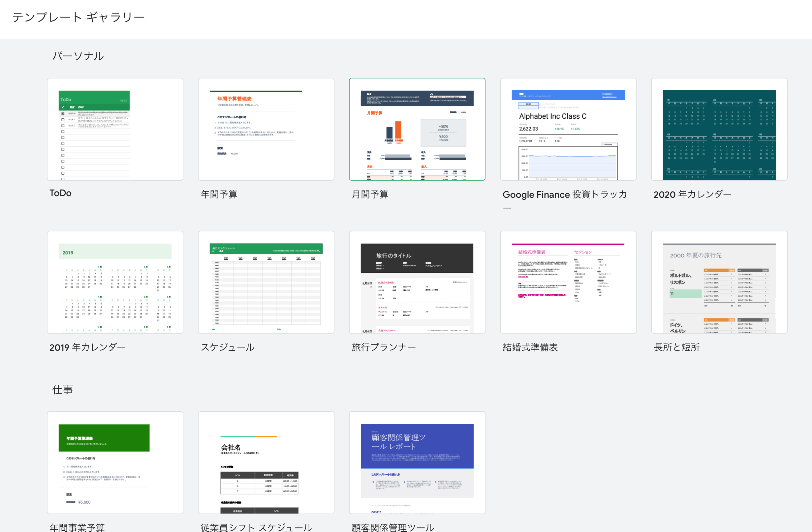Click the 月間予算 template name text
This screenshot has width=812, height=532.
pyautogui.click(x=370, y=194)
